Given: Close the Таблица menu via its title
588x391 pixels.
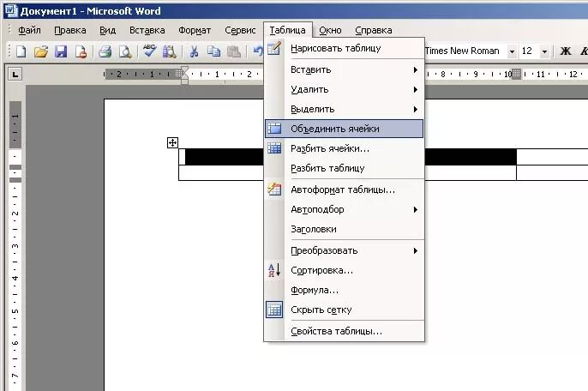Looking at the screenshot, I should (288, 30).
